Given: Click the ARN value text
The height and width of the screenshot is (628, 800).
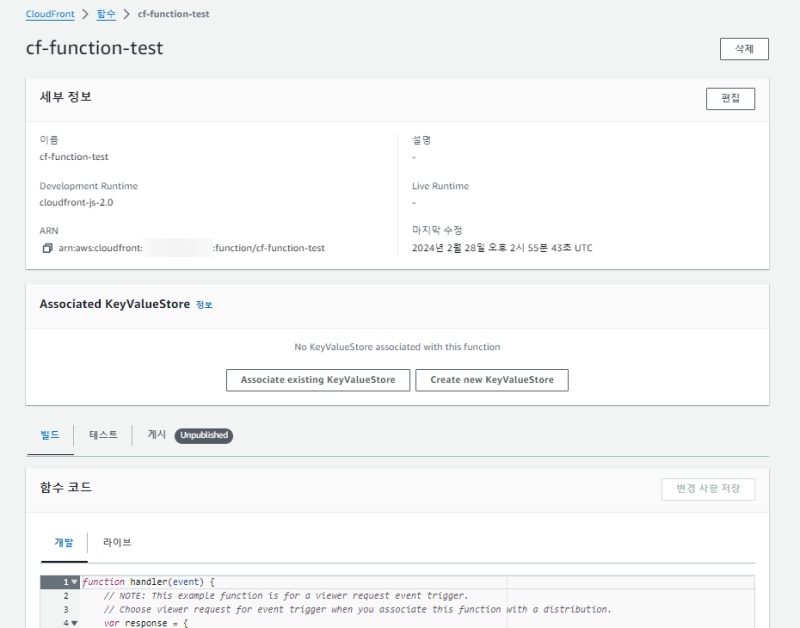Looking at the screenshot, I should 191,248.
